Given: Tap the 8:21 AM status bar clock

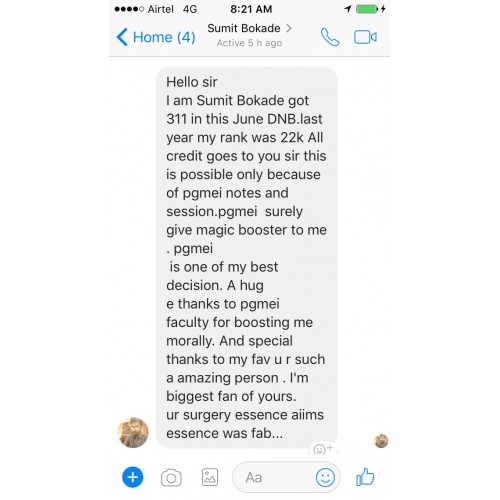Looking at the screenshot, I should coord(251,9).
